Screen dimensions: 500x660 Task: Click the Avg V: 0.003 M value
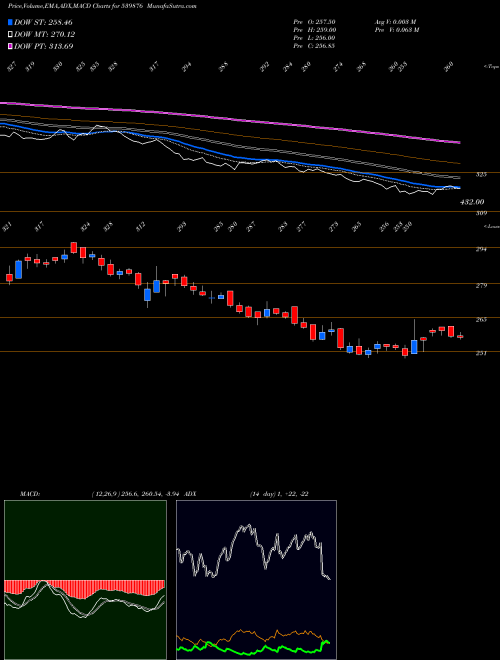point(395,22)
